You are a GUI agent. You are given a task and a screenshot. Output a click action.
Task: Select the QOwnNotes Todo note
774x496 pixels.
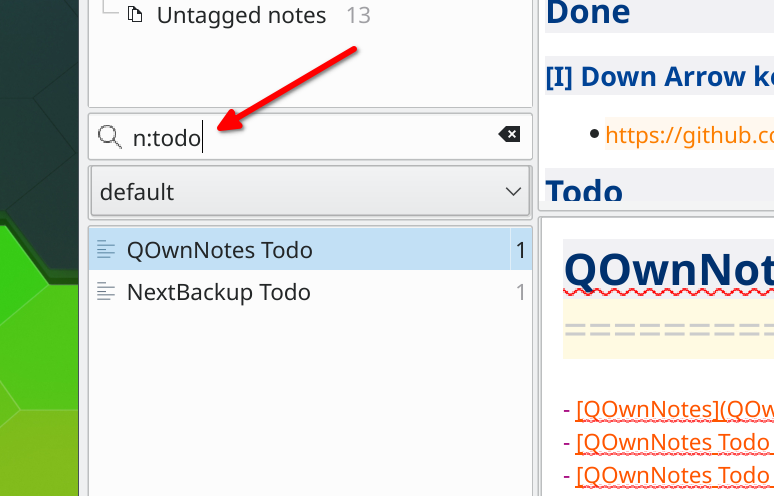(219, 251)
